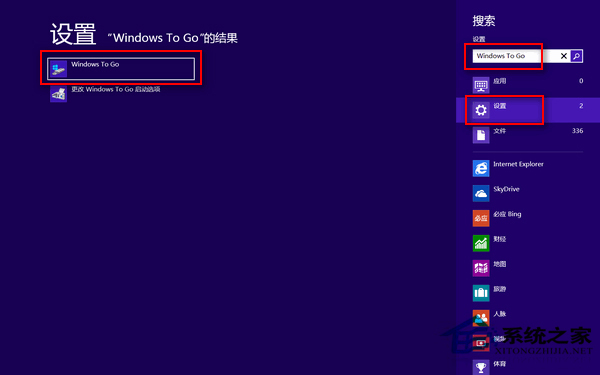Screen dimensions: 600x375
Task: Select the 应用 search category
Action: pyautogui.click(x=528, y=85)
